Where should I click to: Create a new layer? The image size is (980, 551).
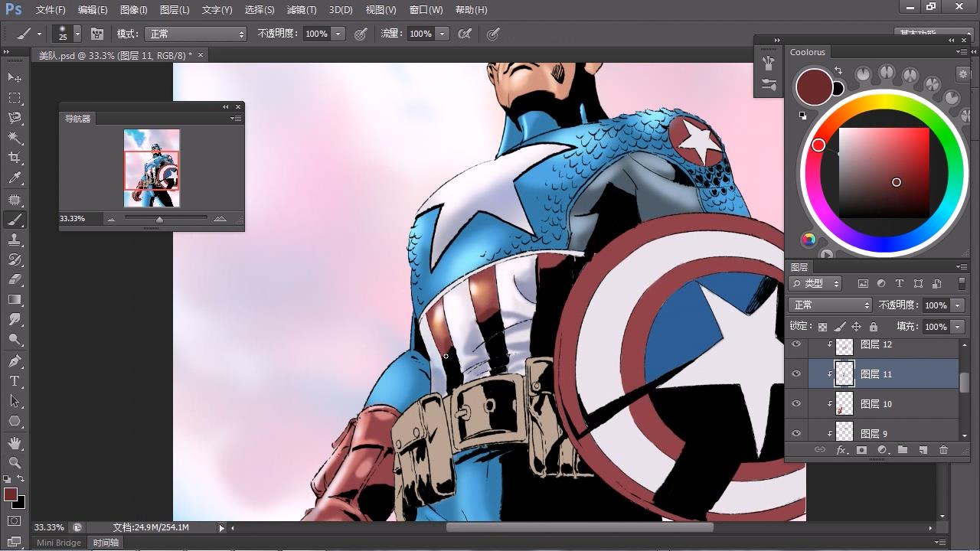pos(923,450)
